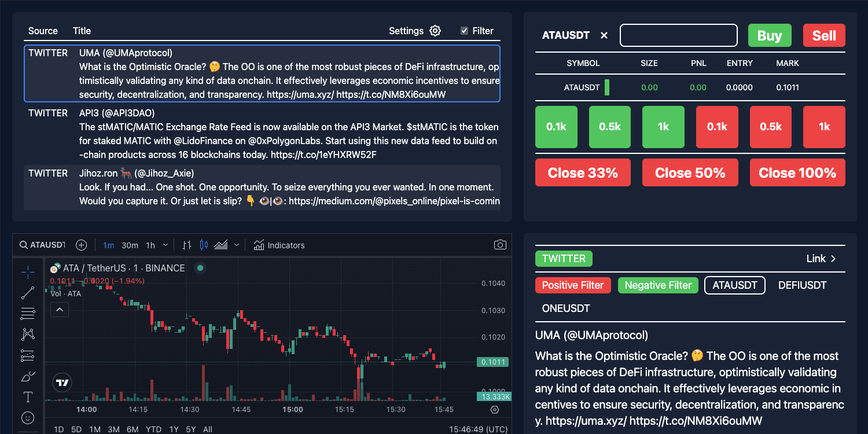Close 33% of the position

coord(583,172)
